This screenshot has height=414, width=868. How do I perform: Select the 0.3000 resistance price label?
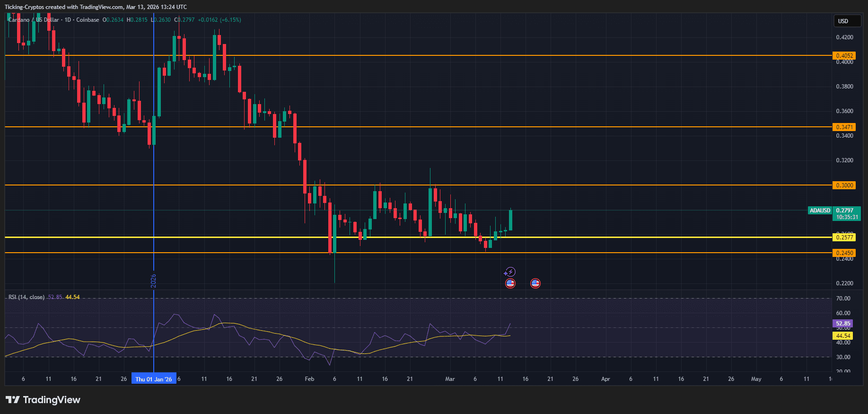pos(844,185)
